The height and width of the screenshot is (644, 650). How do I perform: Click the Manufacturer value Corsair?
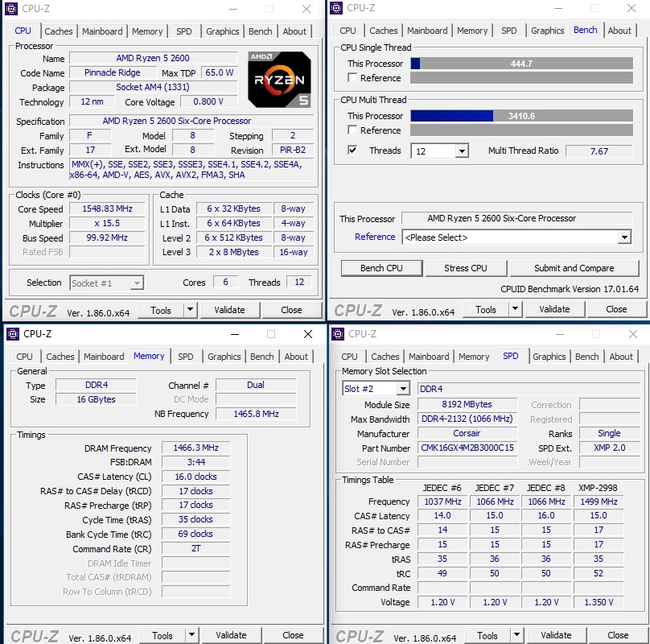467,433
